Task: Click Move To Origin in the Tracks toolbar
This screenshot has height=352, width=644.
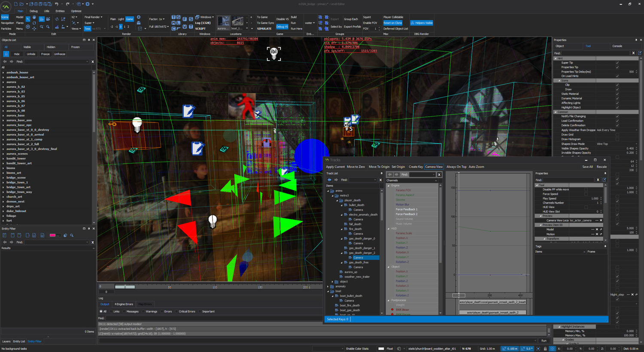Action: click(379, 167)
